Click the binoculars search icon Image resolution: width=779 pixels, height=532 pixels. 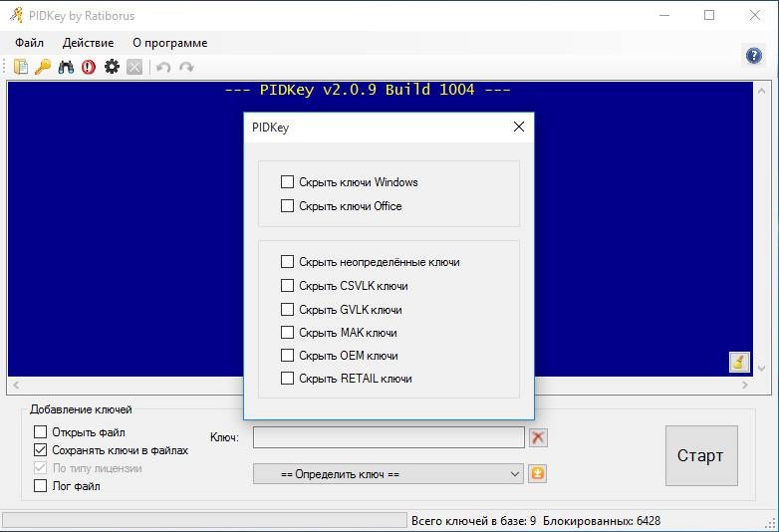(66, 67)
